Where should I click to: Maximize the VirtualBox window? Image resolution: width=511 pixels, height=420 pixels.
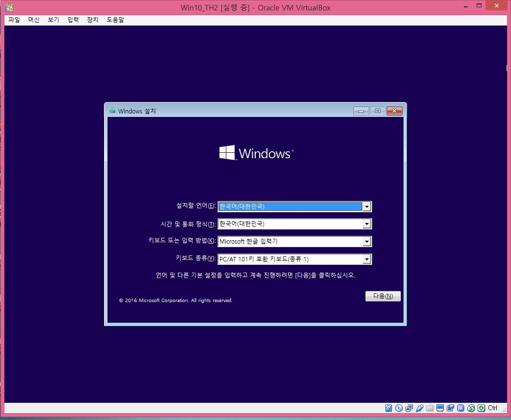(x=479, y=5)
